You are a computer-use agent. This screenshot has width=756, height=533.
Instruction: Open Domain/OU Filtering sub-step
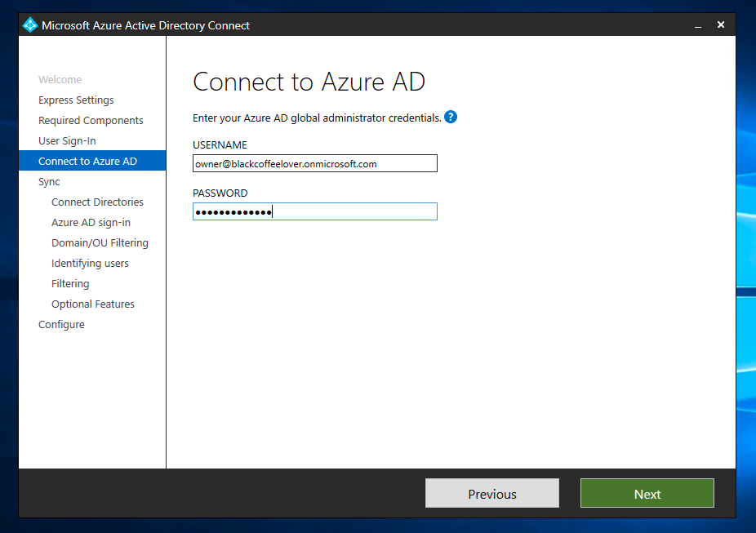100,243
